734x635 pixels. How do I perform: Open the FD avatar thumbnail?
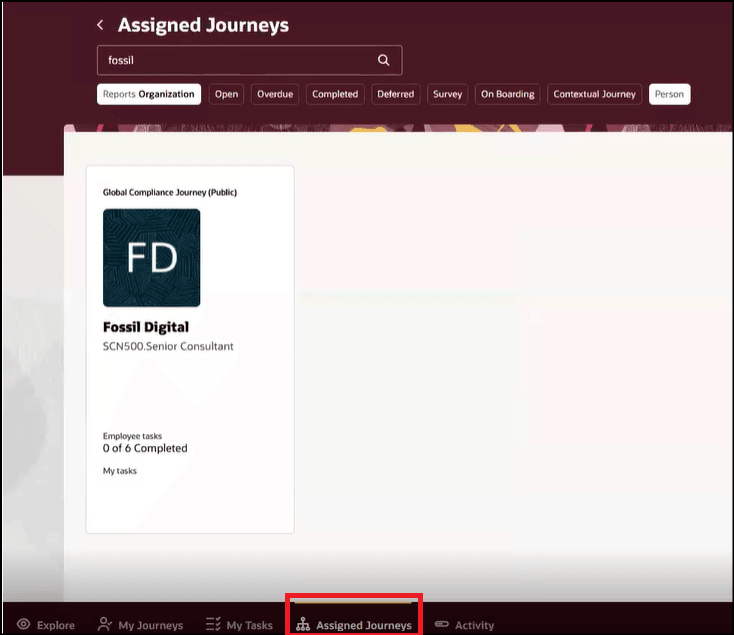click(152, 258)
